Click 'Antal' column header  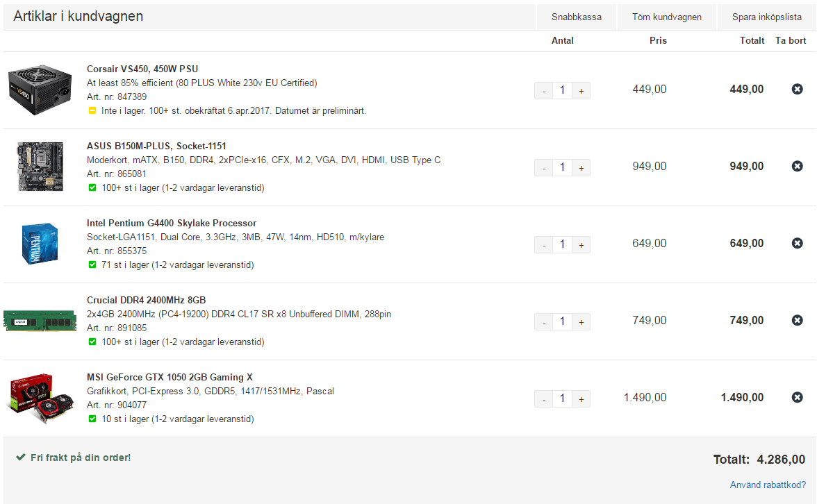[562, 40]
